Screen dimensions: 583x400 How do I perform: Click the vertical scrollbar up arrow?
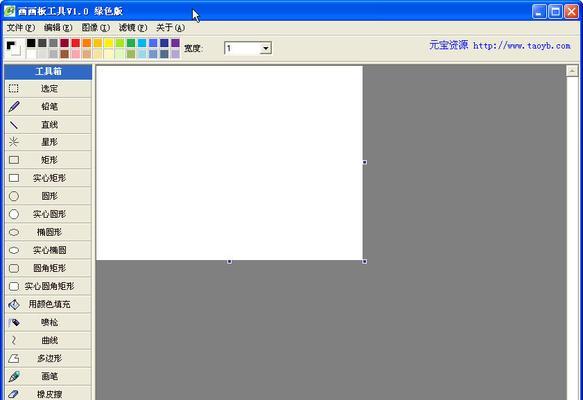572,71
